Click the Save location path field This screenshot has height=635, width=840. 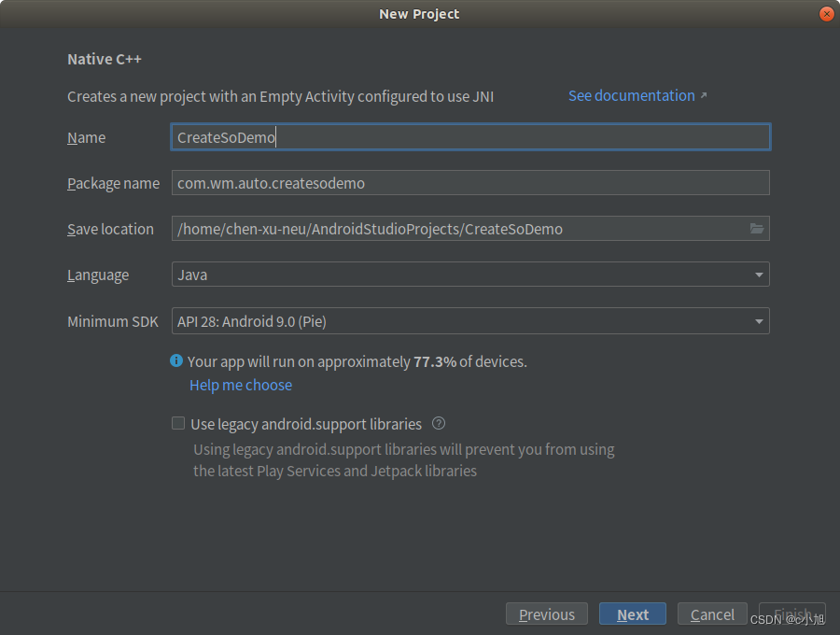coord(457,229)
